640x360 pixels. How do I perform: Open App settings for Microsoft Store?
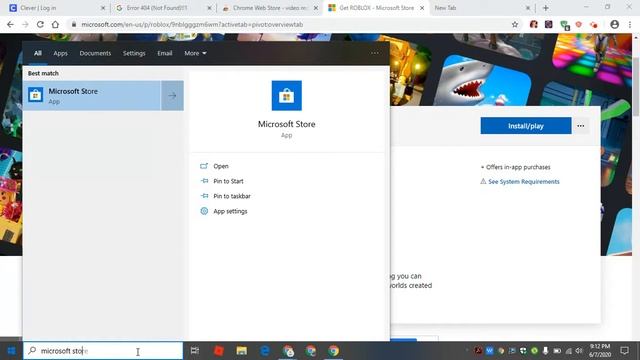click(230, 211)
